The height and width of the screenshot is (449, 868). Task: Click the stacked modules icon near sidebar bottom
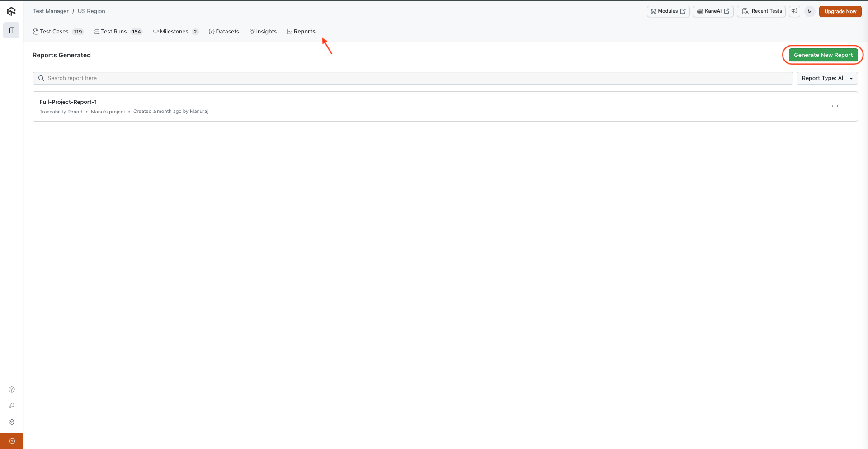[11, 422]
